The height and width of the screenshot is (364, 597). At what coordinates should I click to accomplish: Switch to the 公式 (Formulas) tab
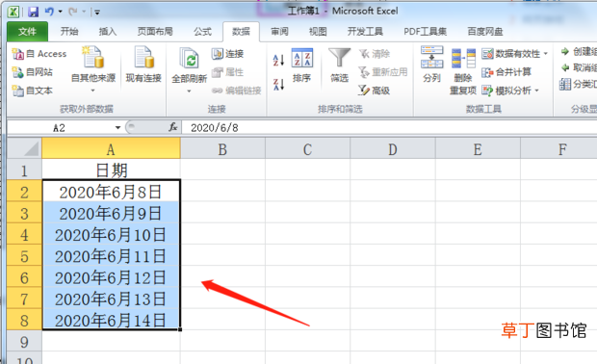[202, 32]
